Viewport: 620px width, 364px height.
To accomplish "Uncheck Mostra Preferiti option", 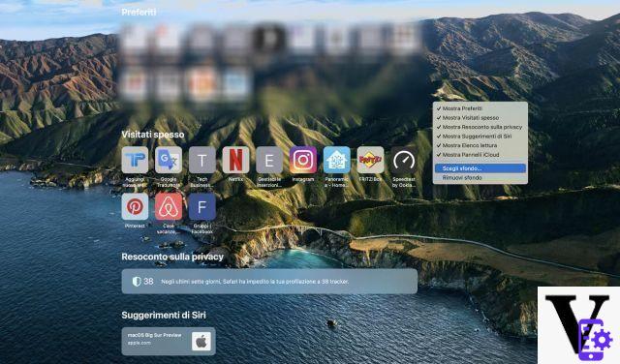I will [x=480, y=108].
